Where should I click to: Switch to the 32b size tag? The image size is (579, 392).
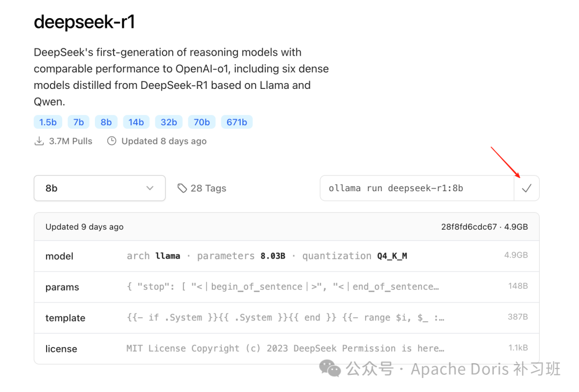pyautogui.click(x=169, y=122)
